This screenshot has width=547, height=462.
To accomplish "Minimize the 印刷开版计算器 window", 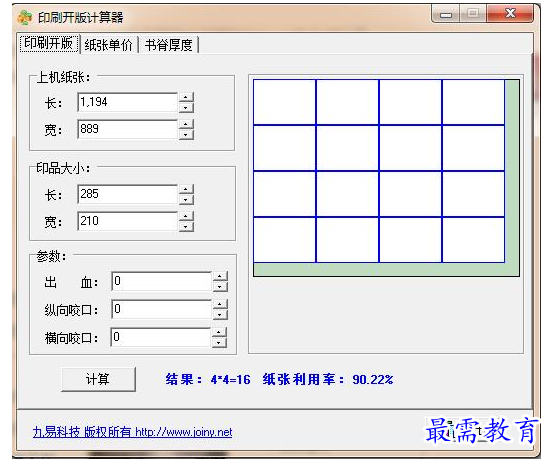I will (x=445, y=14).
